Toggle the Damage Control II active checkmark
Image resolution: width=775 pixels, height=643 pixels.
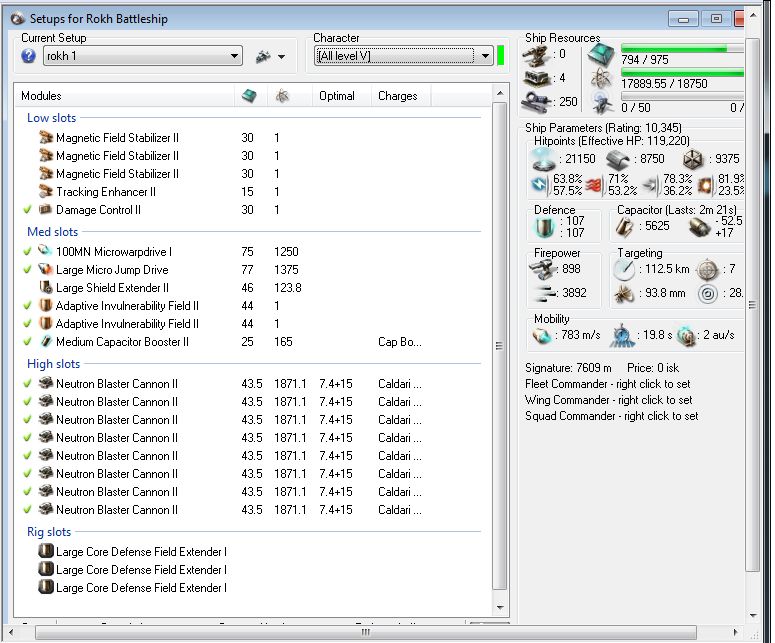pos(27,210)
